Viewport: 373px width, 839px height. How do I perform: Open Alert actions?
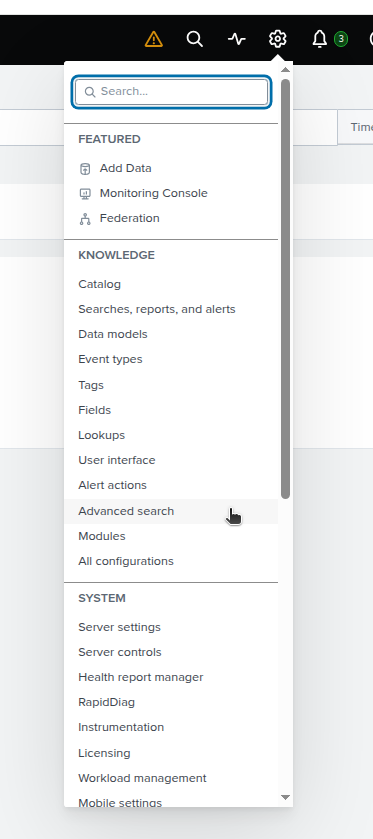point(112,485)
